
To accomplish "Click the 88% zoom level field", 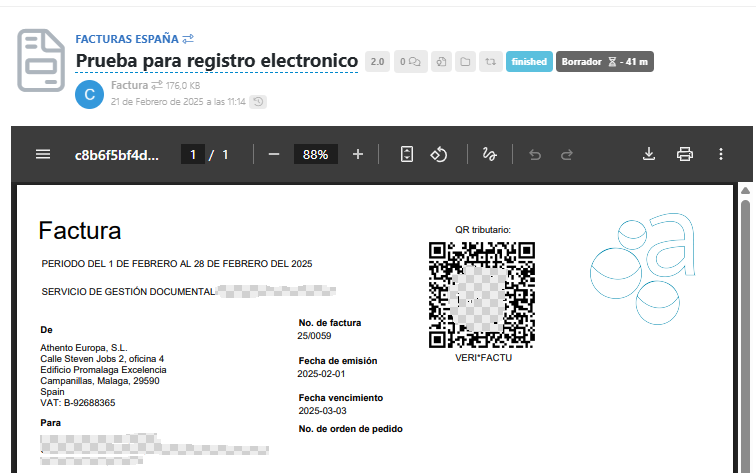I will (x=316, y=154).
